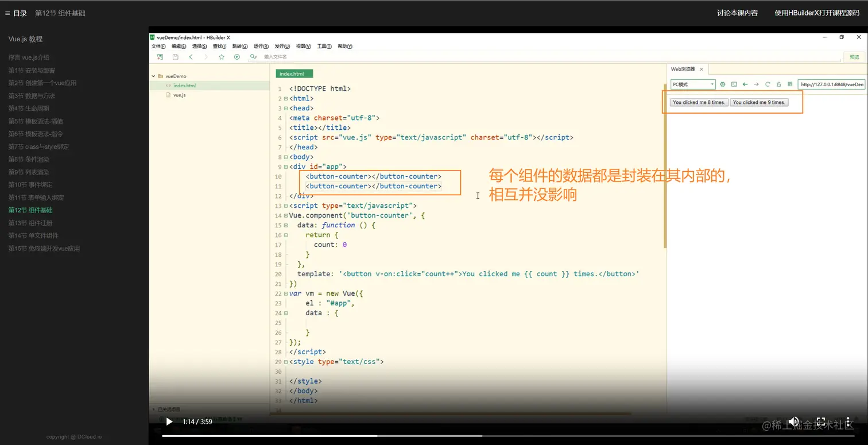This screenshot has width=868, height=445.
Task: Switch to the Web浏览器 tab
Action: tap(683, 69)
